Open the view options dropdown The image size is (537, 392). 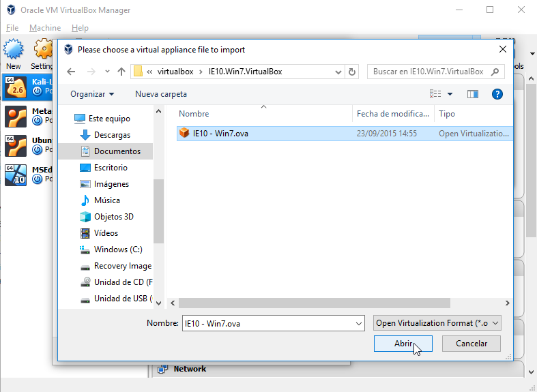pos(450,94)
